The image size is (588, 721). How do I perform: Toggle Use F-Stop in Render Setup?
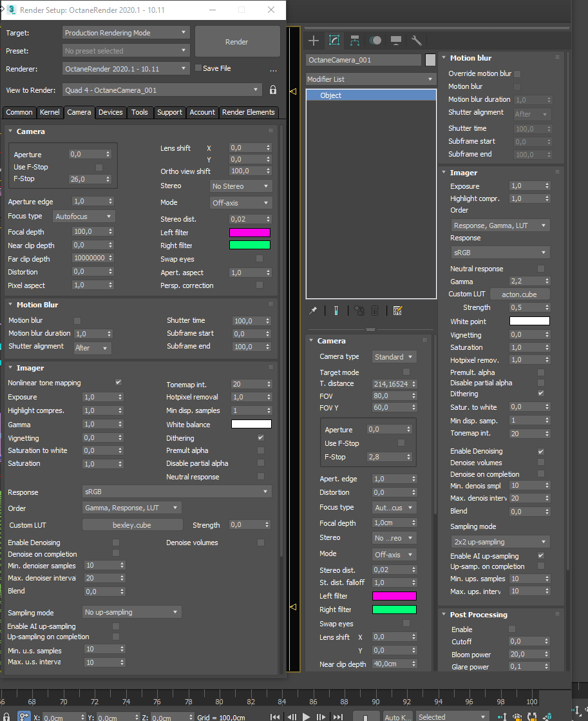[99, 167]
